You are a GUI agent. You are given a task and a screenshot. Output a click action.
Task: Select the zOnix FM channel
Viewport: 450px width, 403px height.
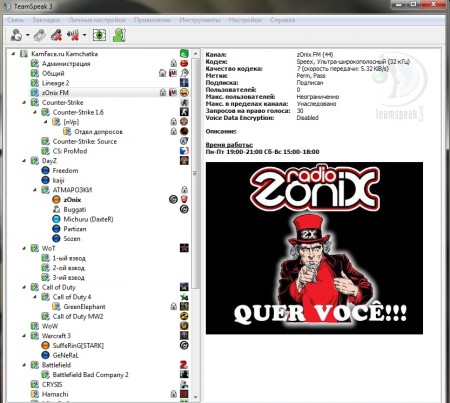pos(55,93)
